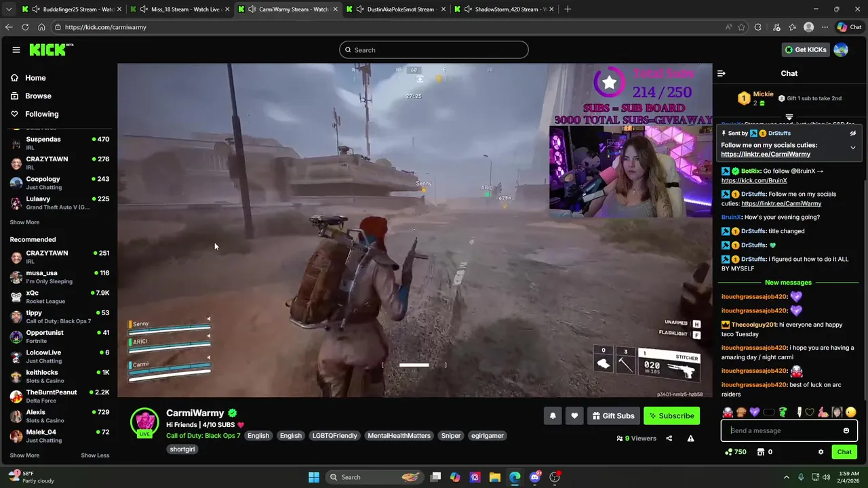
Task: Click the CarmiWarmy streamer avatar
Action: pyautogui.click(x=144, y=422)
